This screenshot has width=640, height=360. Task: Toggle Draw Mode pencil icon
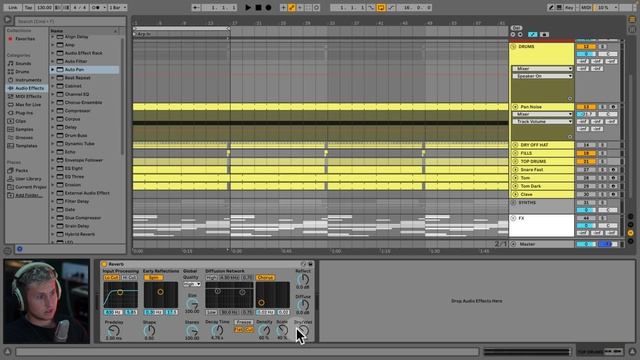pos(551,7)
